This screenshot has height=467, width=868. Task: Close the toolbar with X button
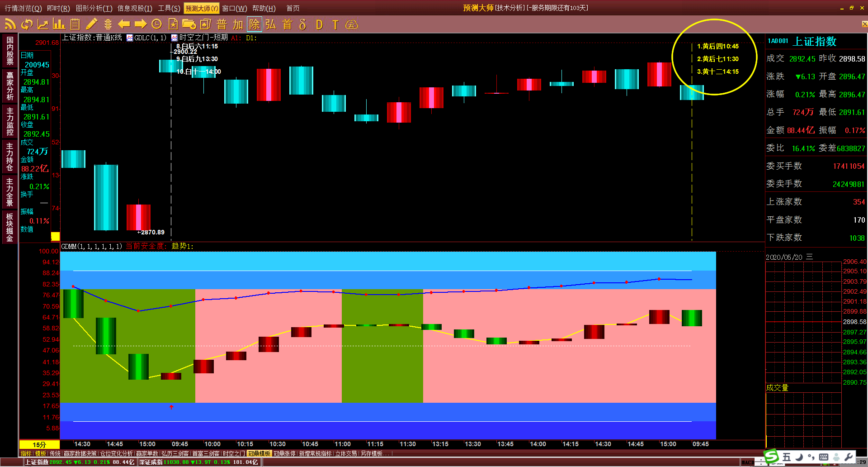[x=864, y=24]
